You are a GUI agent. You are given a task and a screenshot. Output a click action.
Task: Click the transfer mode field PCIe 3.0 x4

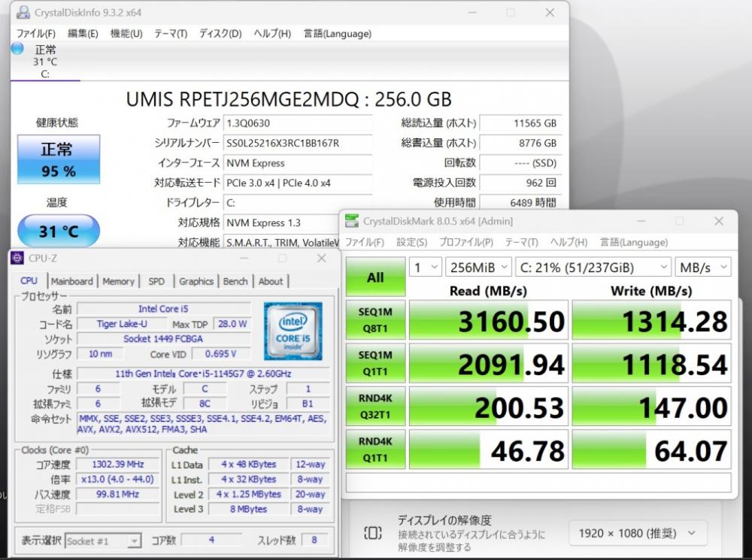click(x=297, y=183)
